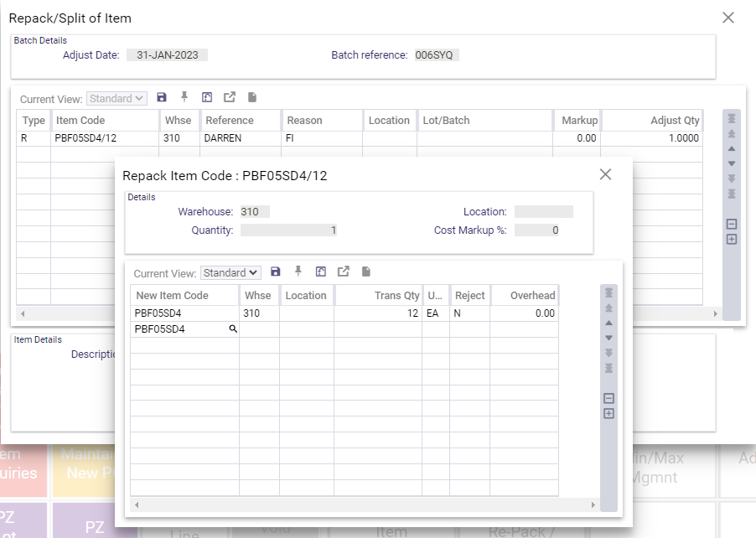Image resolution: width=756 pixels, height=538 pixels.
Task: Page up double-arrow in Repack/Split of Item grid
Action: point(732,133)
